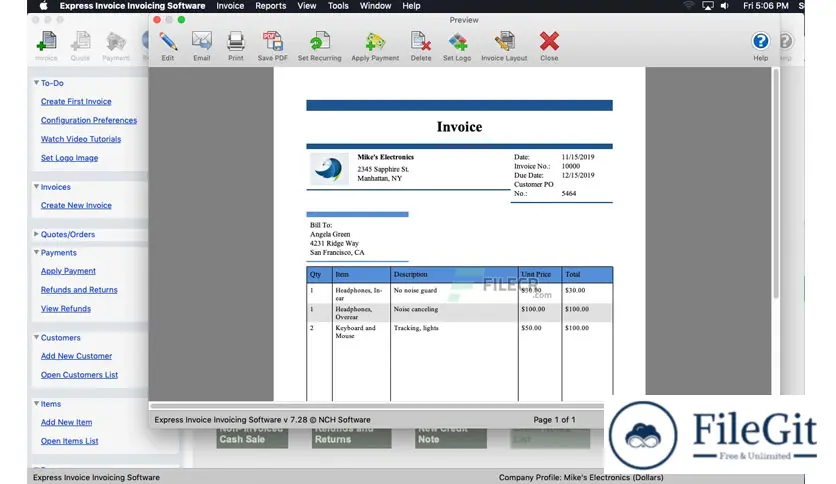Click the Preview horizontal scrollbar
Viewport: 836px width, 484px height.
[376, 406]
